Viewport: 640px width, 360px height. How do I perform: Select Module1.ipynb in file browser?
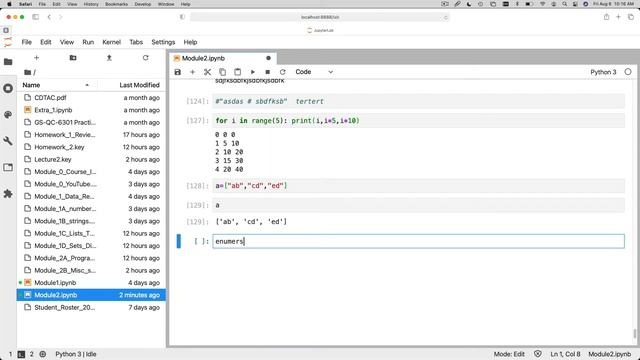pos(91,282)
